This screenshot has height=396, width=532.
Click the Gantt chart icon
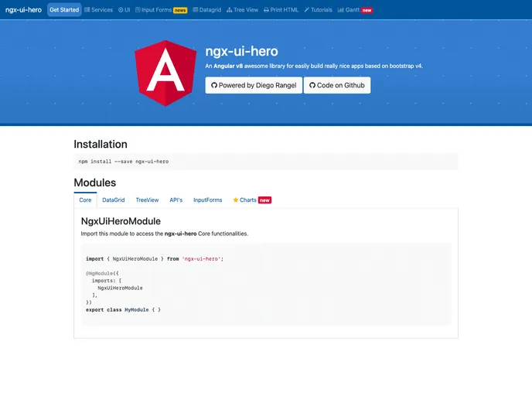coord(340,10)
